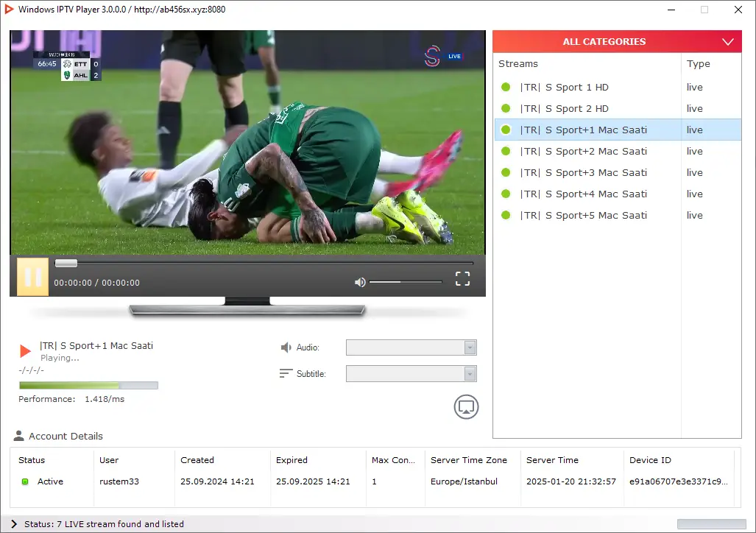The image size is (756, 533).
Task: Click the live type cell for S Sport 1 HD
Action: [695, 88]
